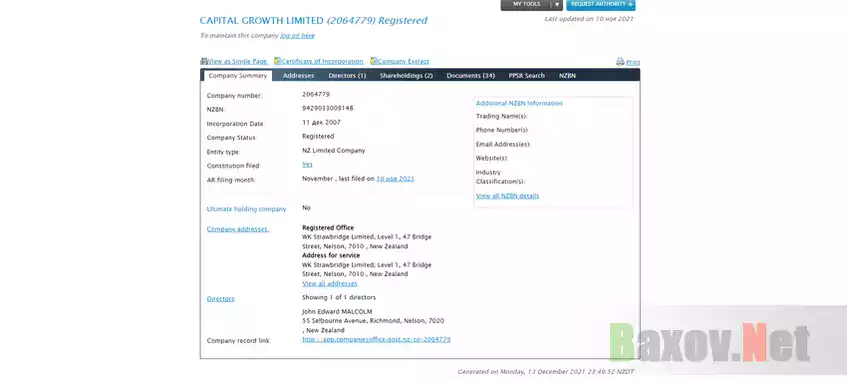Click the Company Extract document icon
Image resolution: width=847 pixels, height=381 pixels.
coord(374,61)
